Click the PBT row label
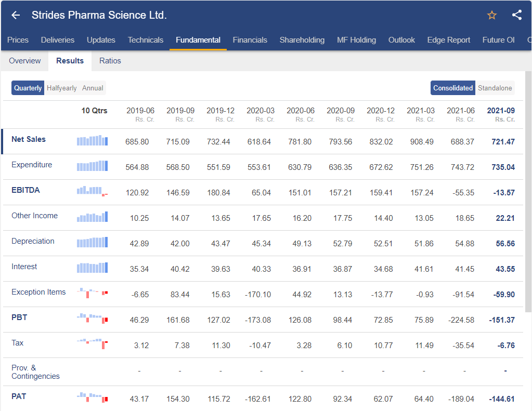Viewport: 532px width, 411px height. point(19,317)
